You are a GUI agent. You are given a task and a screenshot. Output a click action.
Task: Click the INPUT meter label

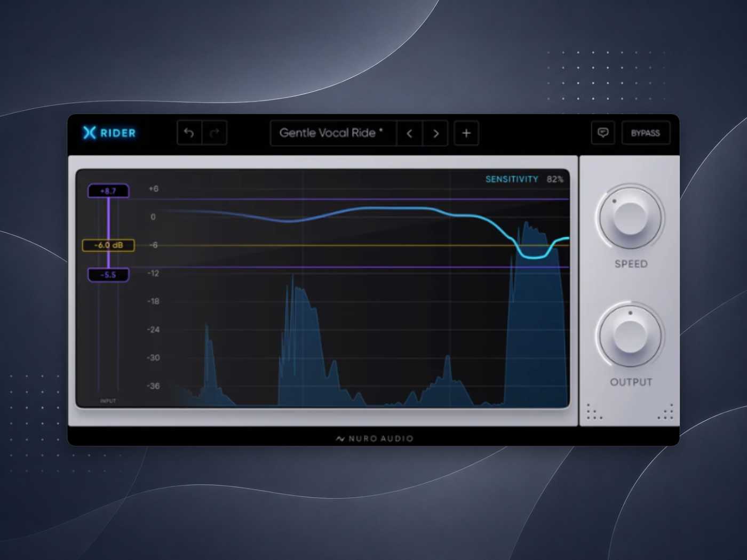click(x=108, y=401)
